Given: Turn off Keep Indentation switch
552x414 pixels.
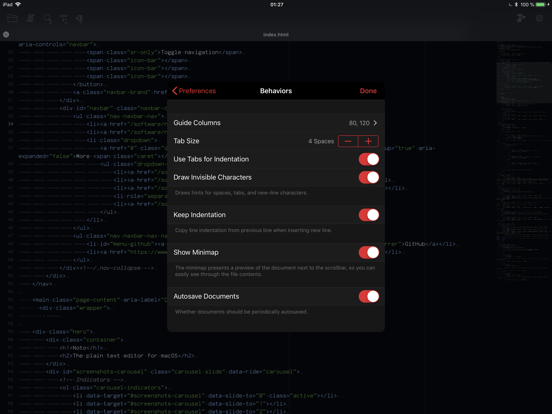Looking at the screenshot, I should [369, 215].
